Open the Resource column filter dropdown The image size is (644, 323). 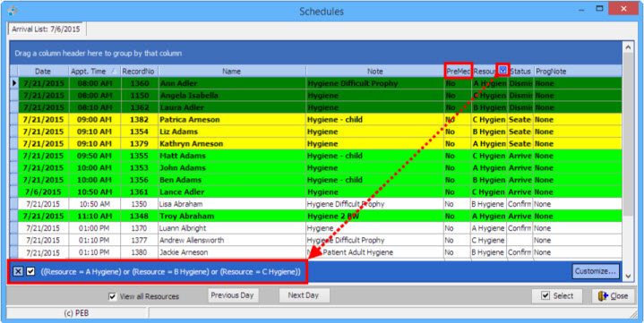[502, 71]
